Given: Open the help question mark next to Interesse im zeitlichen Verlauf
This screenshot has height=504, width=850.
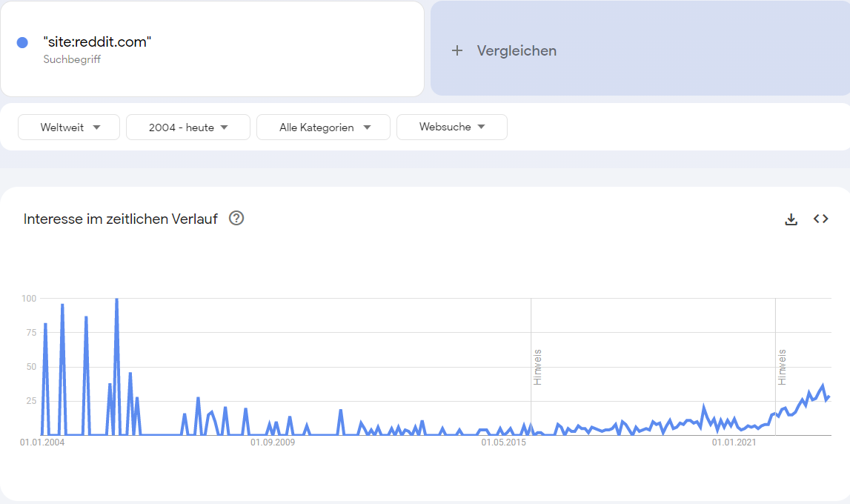Looking at the screenshot, I should [x=236, y=219].
